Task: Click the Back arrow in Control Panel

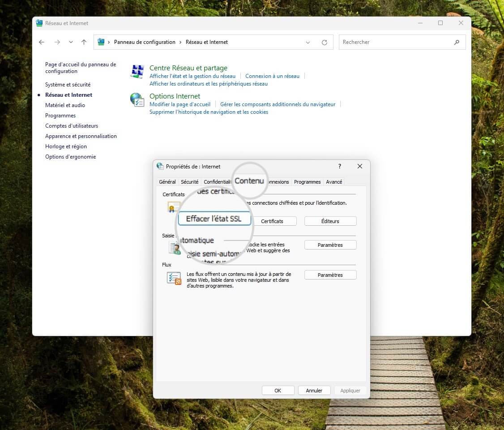Action: [x=42, y=42]
